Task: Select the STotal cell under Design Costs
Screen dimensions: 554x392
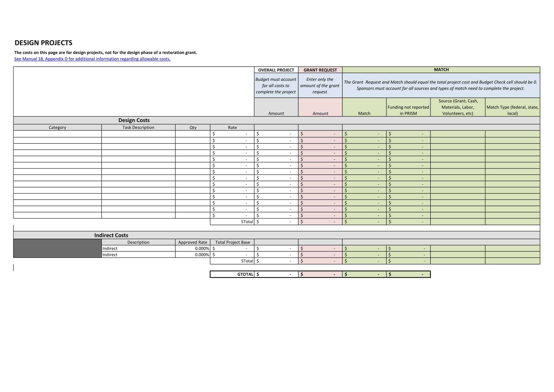Action: [247, 222]
